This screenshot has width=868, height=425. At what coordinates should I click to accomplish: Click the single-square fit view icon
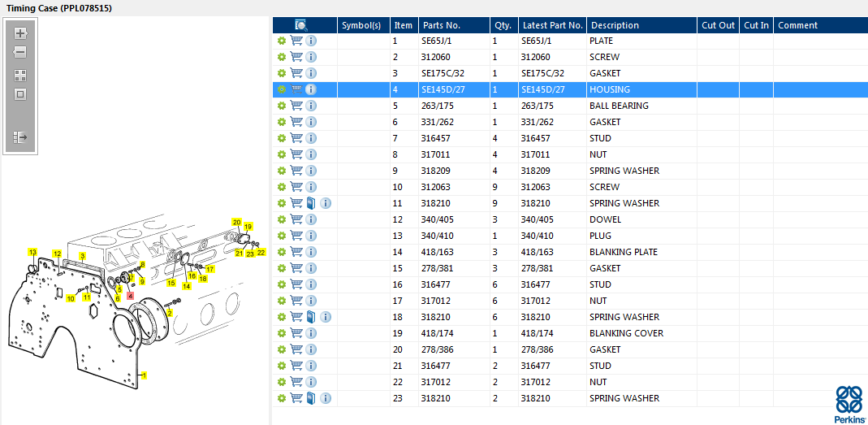click(20, 95)
